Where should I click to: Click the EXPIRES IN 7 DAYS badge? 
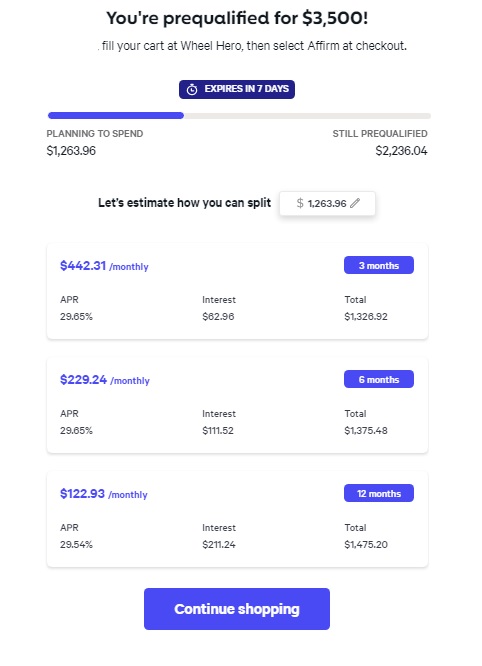coord(237,89)
